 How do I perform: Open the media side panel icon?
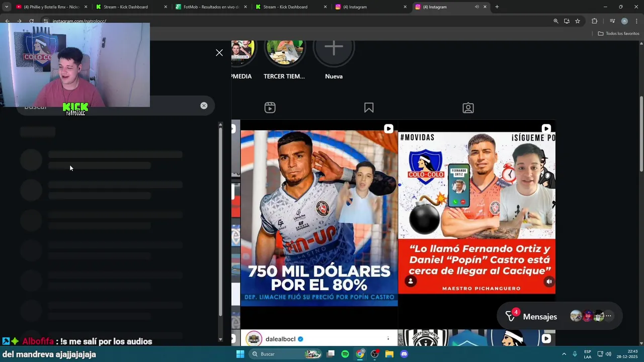tap(612, 21)
